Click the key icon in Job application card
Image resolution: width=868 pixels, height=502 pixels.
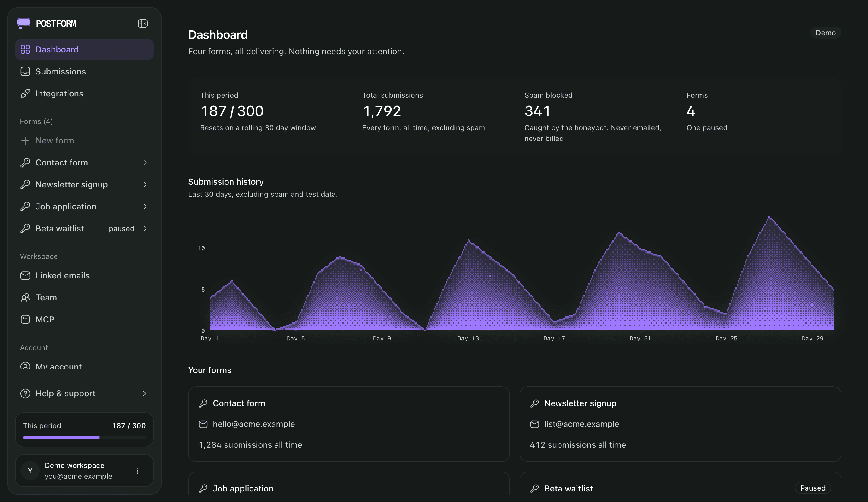203,488
